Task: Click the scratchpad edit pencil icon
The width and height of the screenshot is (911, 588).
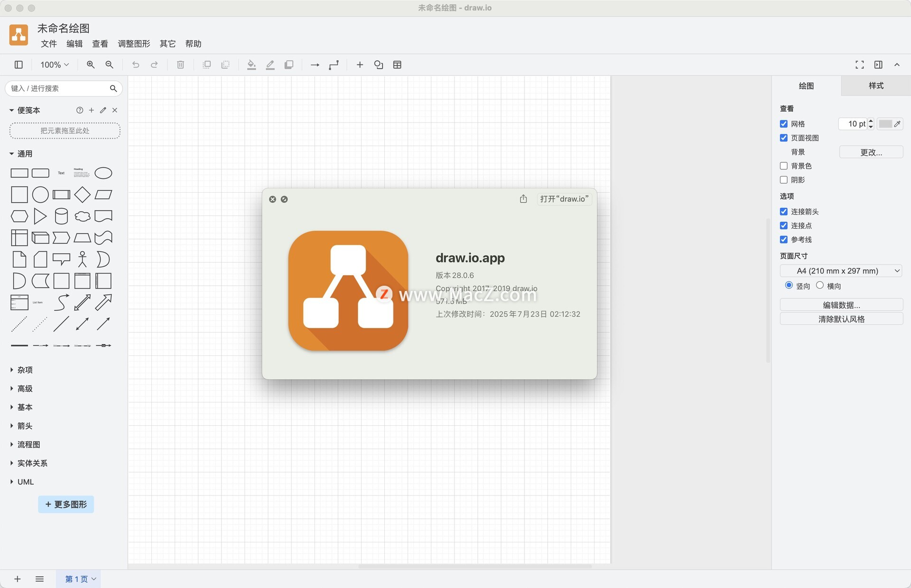Action: coord(103,110)
